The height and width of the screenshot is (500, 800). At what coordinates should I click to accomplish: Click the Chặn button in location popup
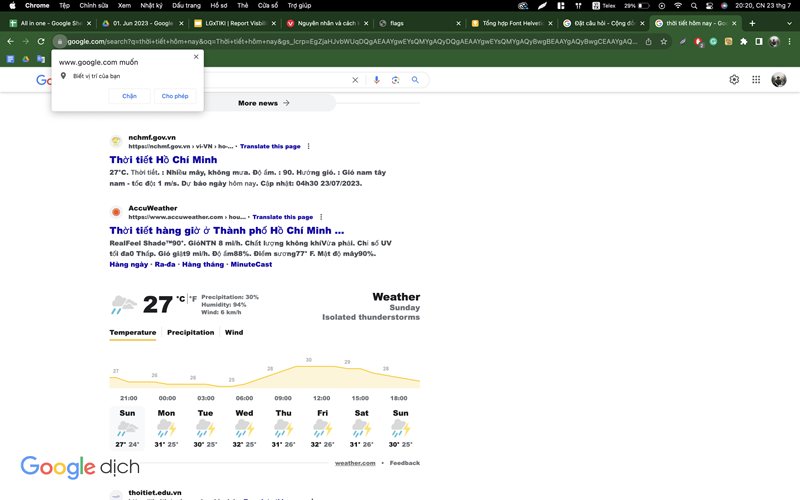(x=129, y=96)
